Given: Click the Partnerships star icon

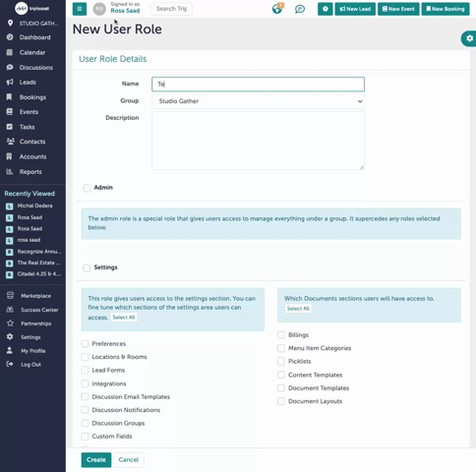Looking at the screenshot, I should 10,324.
